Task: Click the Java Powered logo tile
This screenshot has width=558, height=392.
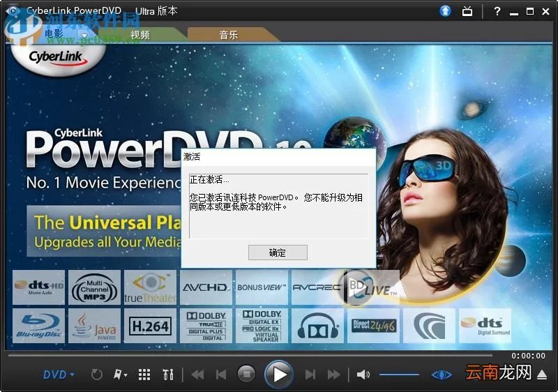Action: 94,326
